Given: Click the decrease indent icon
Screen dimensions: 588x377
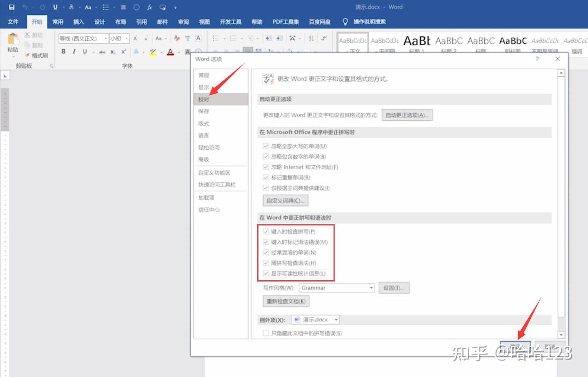Looking at the screenshot, I should (268, 38).
